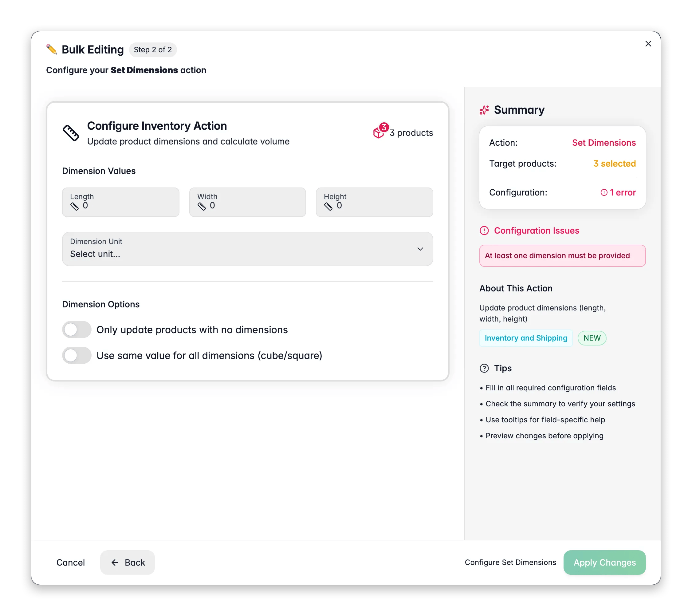
Task: Click the 3 products label
Action: [411, 133]
